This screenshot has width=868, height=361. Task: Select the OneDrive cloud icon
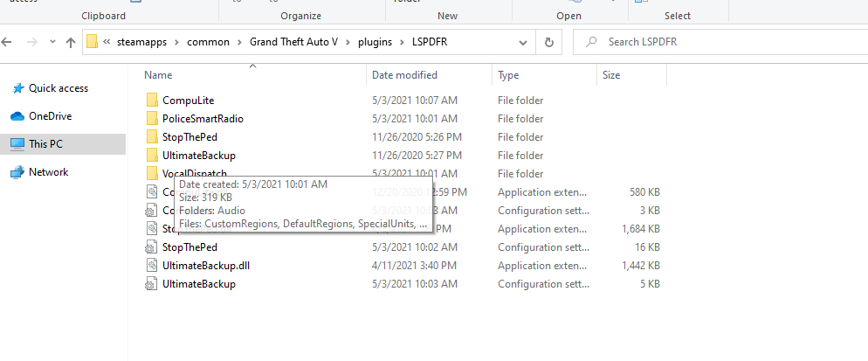17,116
